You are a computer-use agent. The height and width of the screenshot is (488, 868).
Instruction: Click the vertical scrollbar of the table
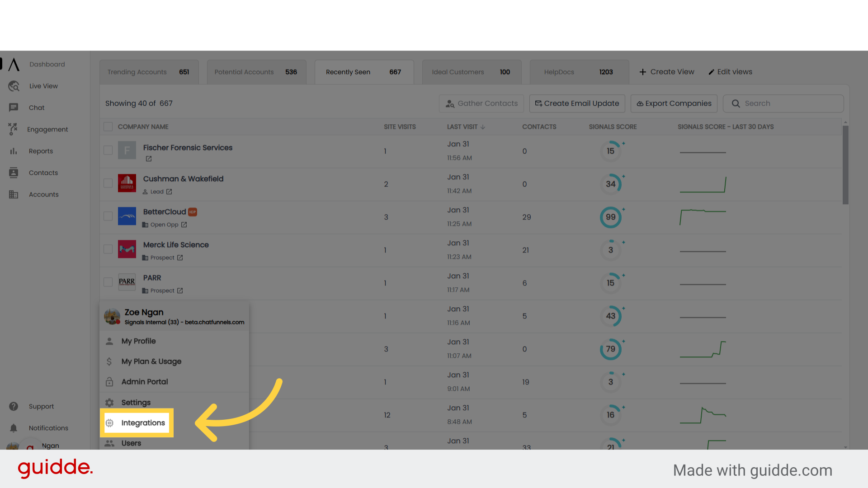point(845,165)
